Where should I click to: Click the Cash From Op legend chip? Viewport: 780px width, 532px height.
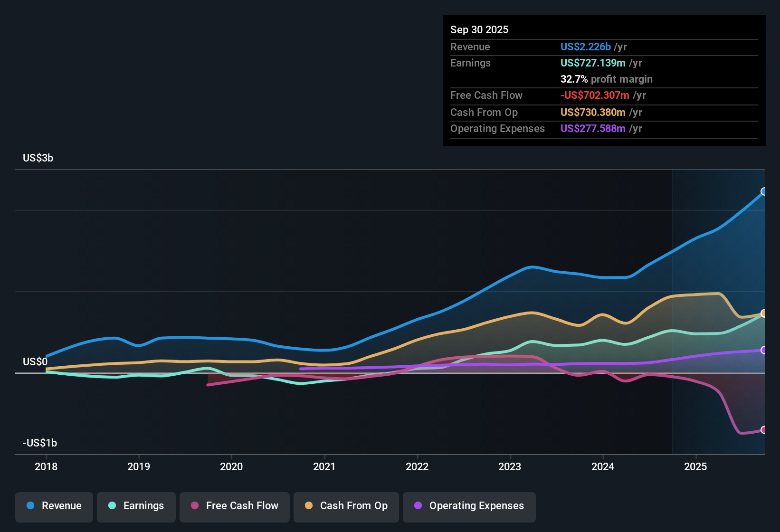(x=346, y=506)
